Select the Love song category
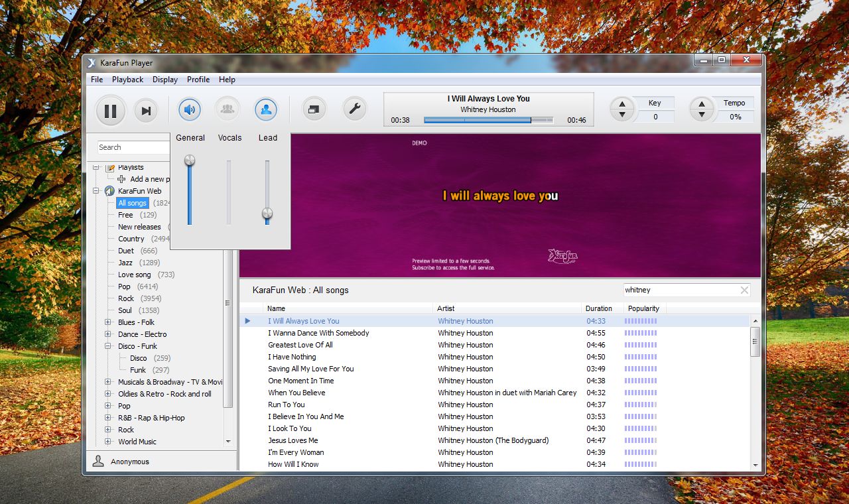Image resolution: width=849 pixels, height=504 pixels. (135, 275)
